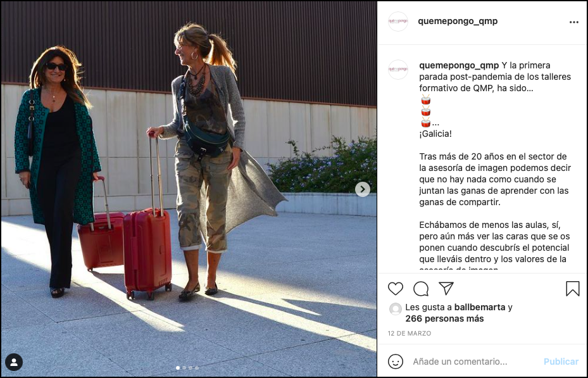Open ballbemarta profile link
588x378 pixels.
click(x=480, y=307)
